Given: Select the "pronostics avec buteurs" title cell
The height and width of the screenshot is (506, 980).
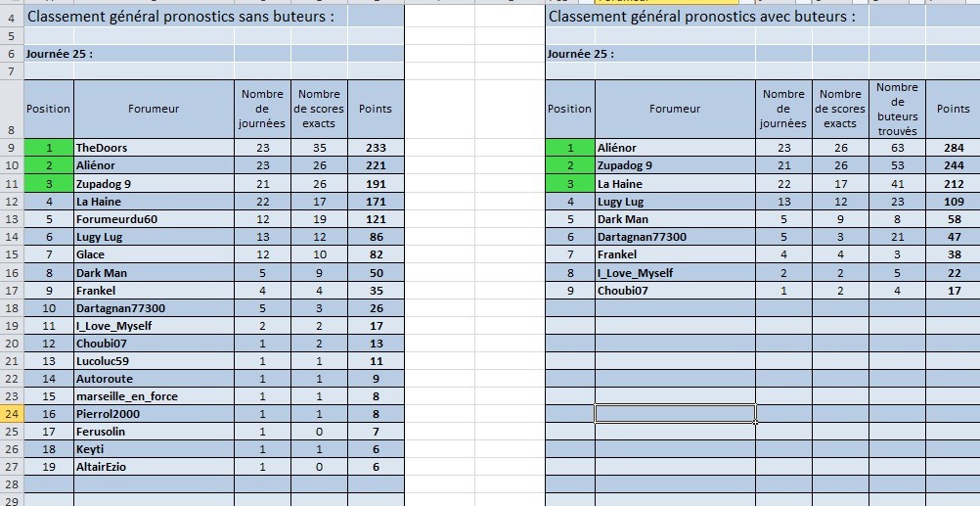Looking at the screenshot, I should (x=702, y=17).
